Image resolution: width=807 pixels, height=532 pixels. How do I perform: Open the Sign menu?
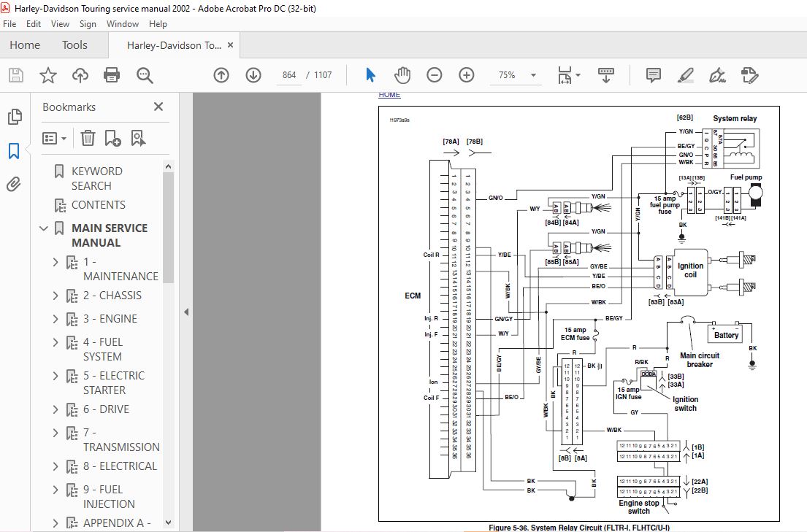[88, 23]
